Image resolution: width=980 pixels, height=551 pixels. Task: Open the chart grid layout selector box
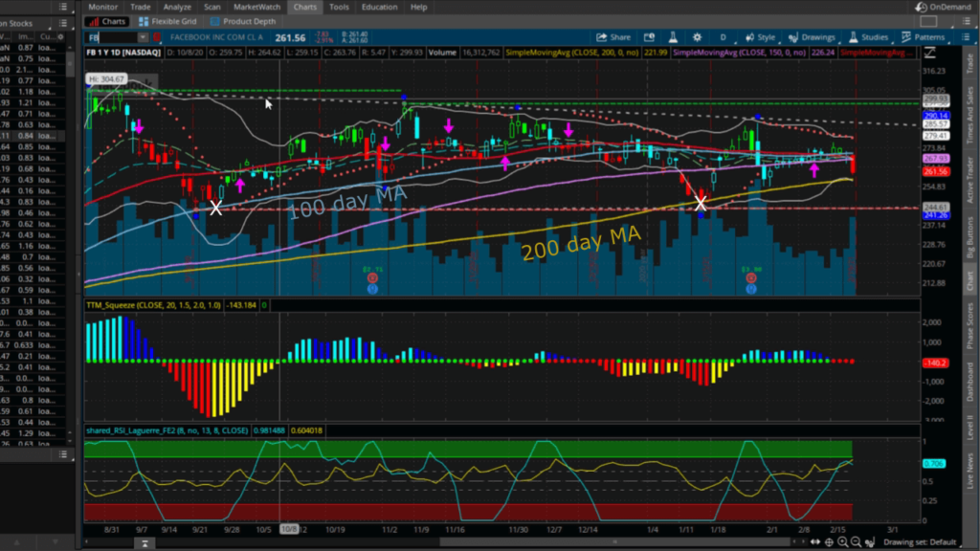click(928, 21)
